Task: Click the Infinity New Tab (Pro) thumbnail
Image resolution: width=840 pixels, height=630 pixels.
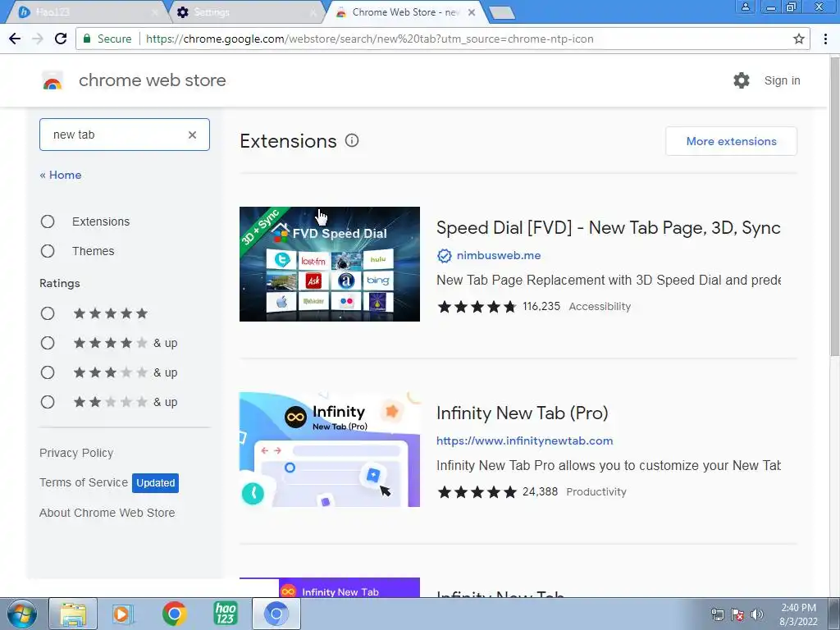Action: pyautogui.click(x=330, y=450)
